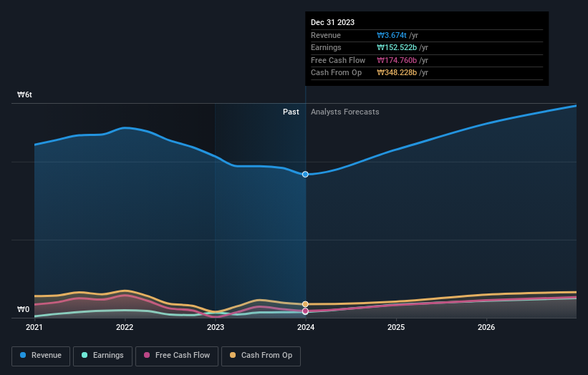
Task: Click the ₩348.228b cash from op value
Action: [x=397, y=73]
